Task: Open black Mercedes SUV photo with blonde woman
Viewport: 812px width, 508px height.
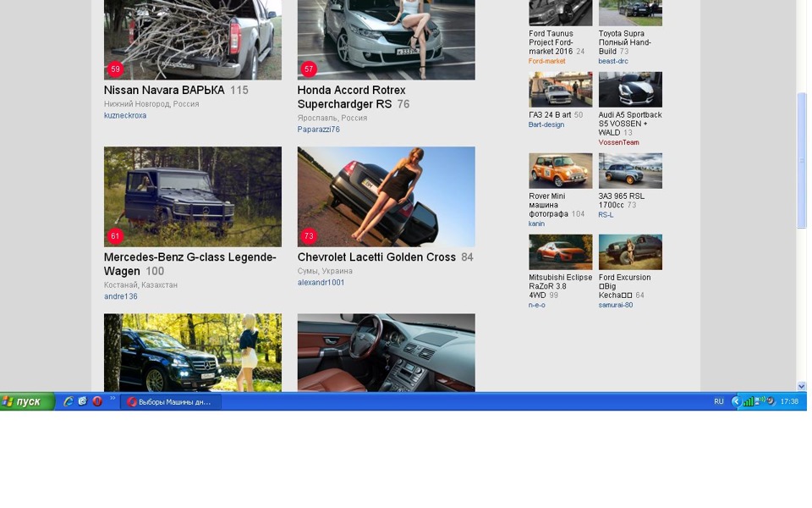Action: click(x=193, y=352)
